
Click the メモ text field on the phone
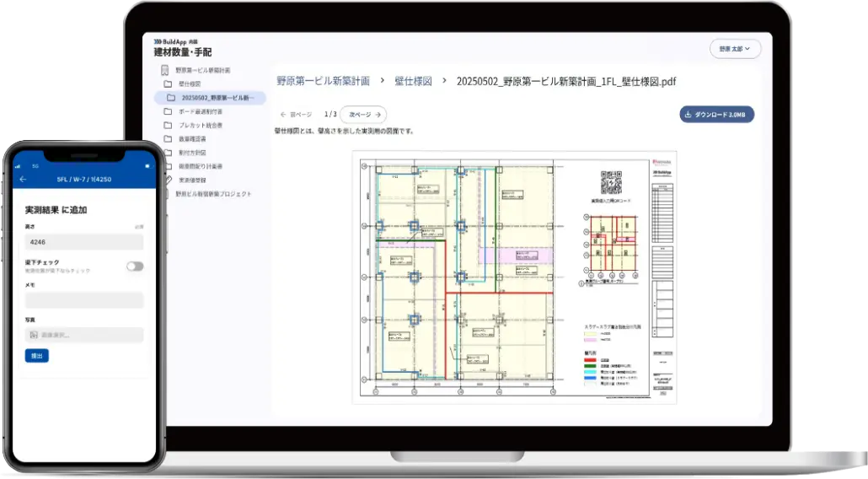click(83, 300)
